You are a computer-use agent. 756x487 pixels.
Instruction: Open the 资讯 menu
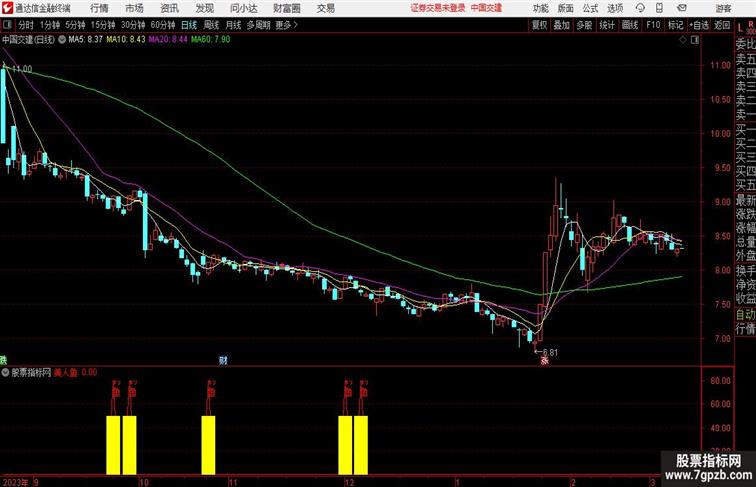tap(169, 8)
